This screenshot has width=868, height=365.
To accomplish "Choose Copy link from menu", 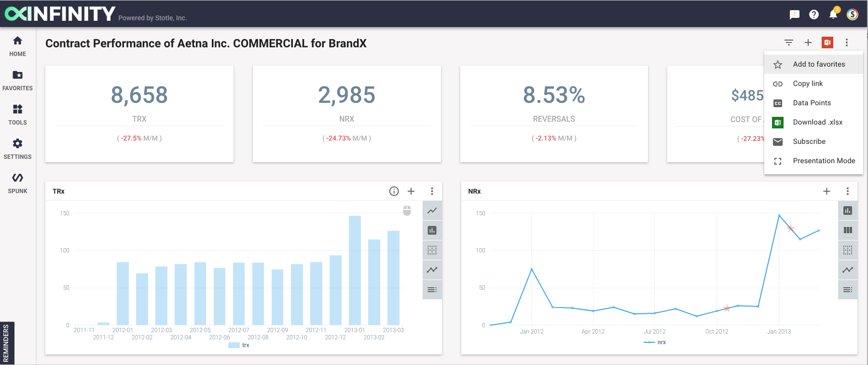I will (813, 84).
